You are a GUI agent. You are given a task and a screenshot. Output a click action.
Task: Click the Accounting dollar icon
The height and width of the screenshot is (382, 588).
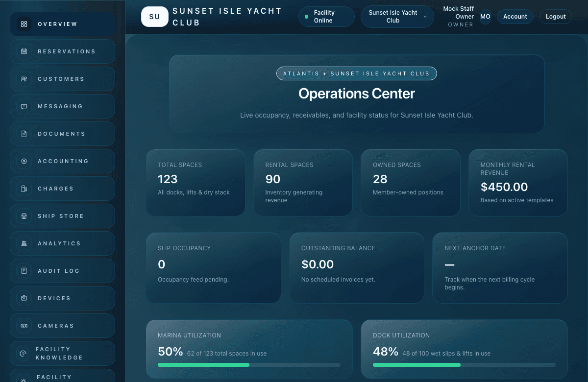click(x=24, y=161)
